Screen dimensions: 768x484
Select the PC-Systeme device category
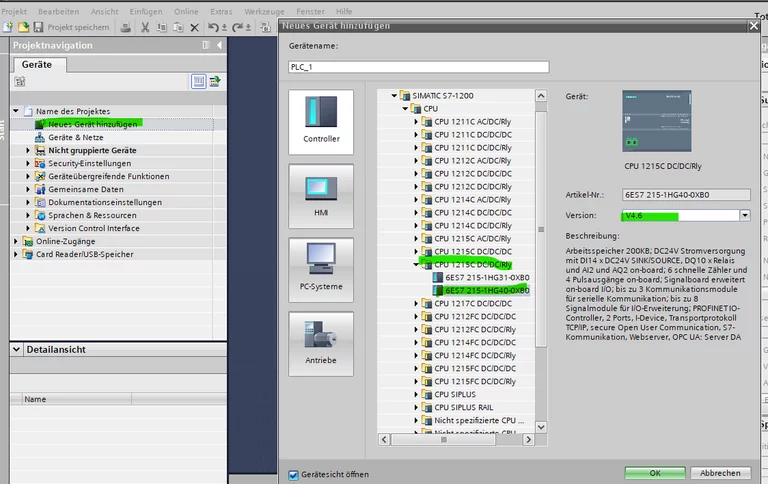tap(321, 270)
